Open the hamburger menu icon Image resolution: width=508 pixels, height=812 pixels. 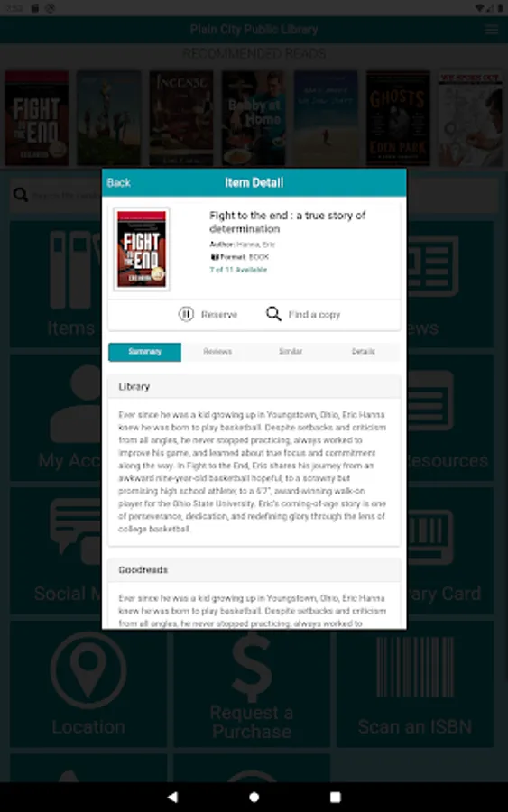[492, 30]
